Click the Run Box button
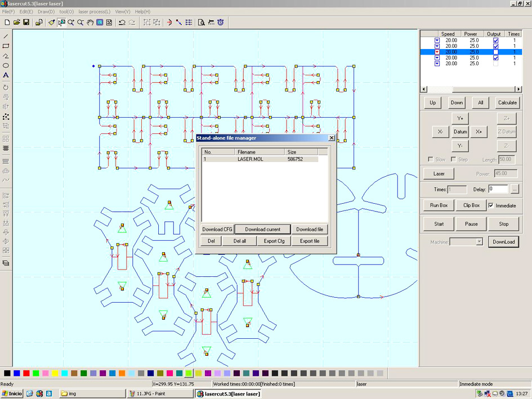532x399 pixels. click(439, 205)
